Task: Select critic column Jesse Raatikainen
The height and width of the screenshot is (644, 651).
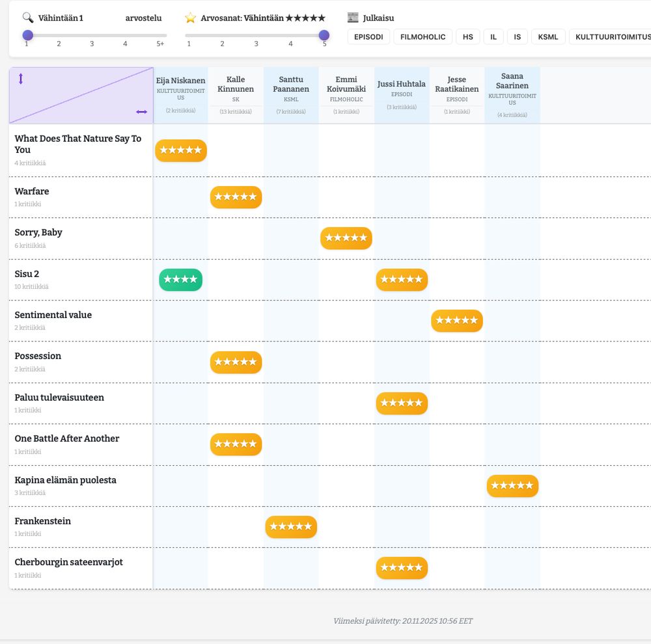Action: click(x=457, y=95)
